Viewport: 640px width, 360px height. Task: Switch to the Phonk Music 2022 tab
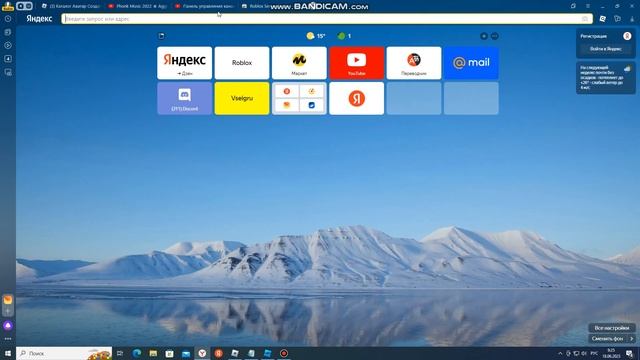[138, 6]
